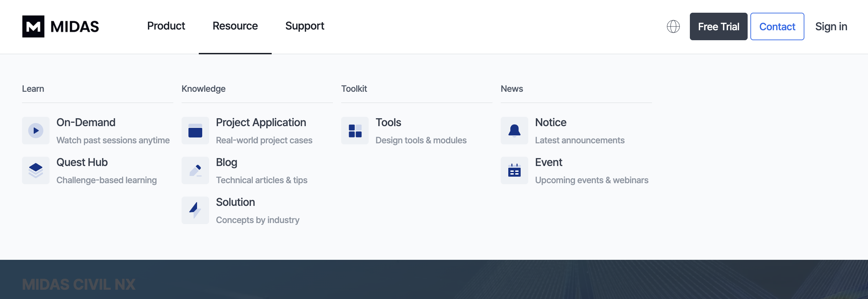Click the Quest Hub layers icon
The image size is (868, 299).
tap(36, 170)
